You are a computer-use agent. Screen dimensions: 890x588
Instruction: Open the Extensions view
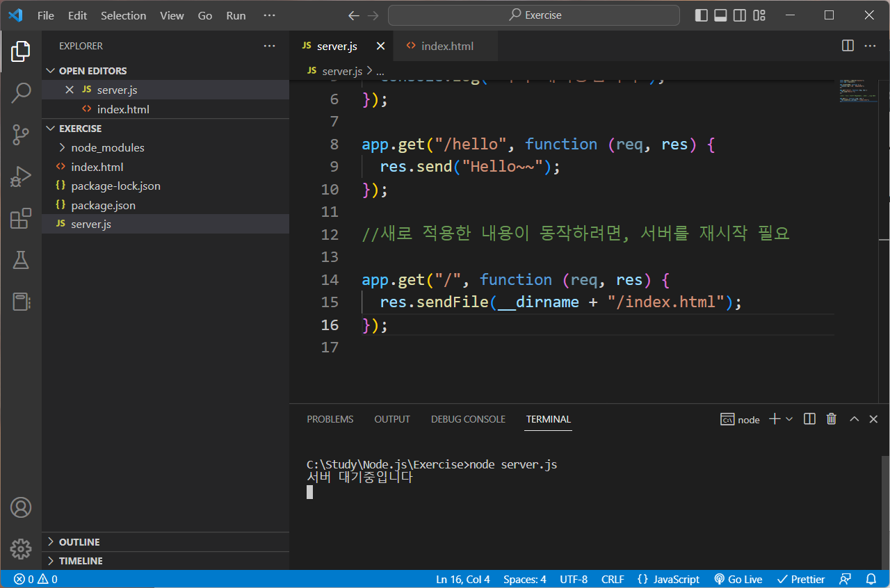coord(21,218)
